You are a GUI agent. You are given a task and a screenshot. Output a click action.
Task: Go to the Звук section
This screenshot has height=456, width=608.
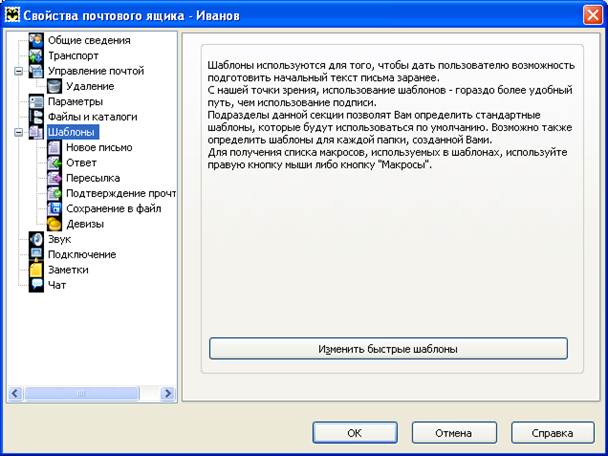pyautogui.click(x=59, y=239)
